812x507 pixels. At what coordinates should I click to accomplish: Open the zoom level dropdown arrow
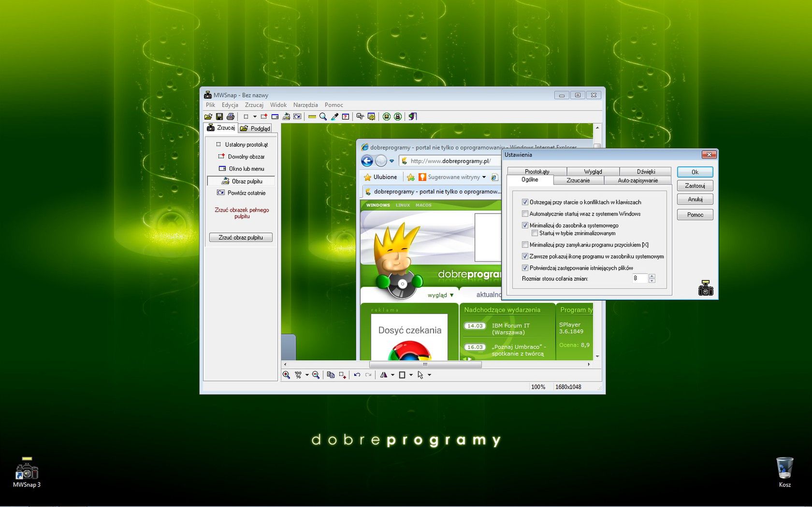[307, 375]
